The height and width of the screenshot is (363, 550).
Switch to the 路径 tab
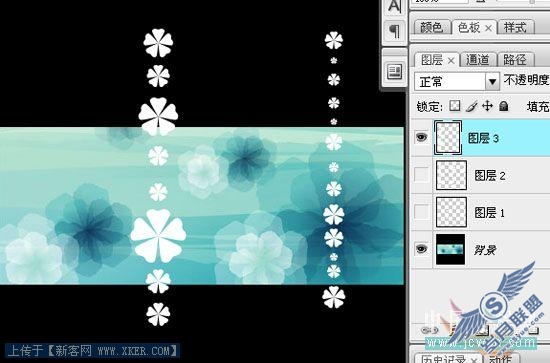515,60
